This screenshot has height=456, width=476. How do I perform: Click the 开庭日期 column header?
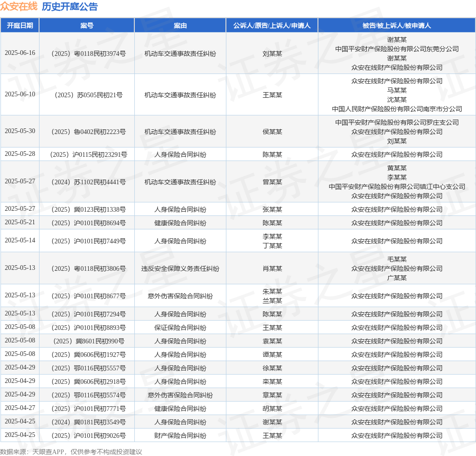click(x=20, y=26)
